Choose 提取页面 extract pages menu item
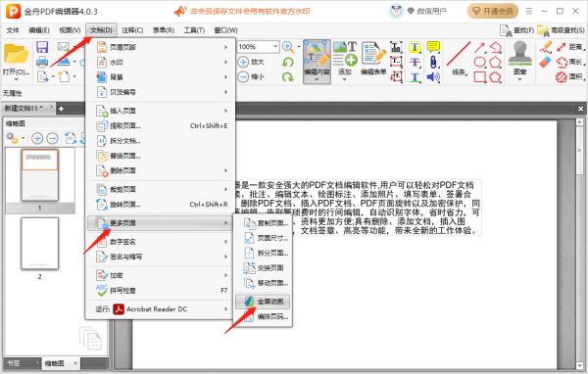The height and width of the screenshot is (374, 588). tap(160, 126)
